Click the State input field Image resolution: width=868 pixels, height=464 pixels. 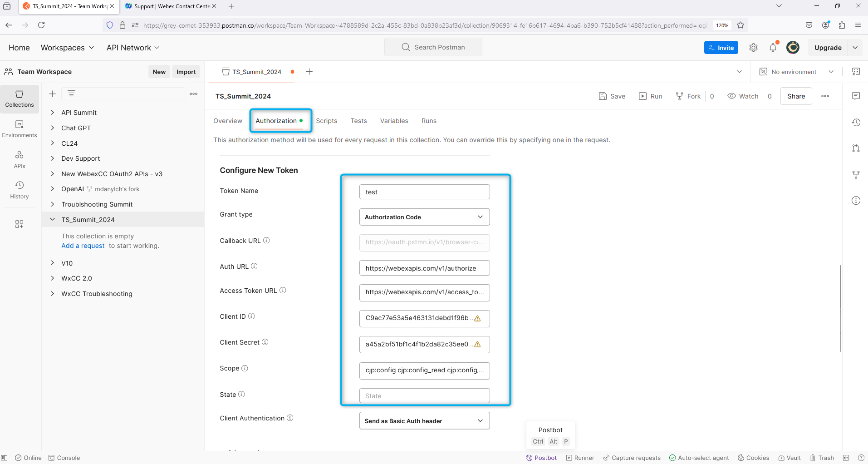tap(424, 396)
